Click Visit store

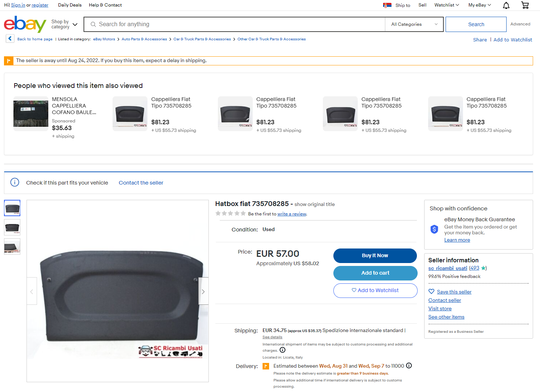tap(440, 308)
